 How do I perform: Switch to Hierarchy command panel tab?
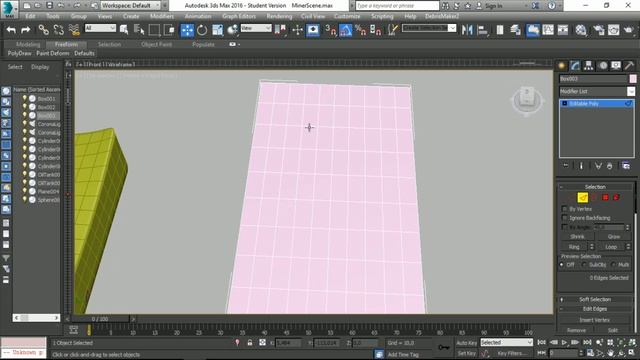coord(589,65)
